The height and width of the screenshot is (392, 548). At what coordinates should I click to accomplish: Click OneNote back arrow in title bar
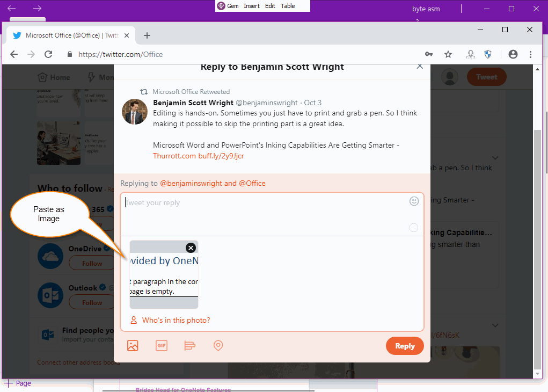11,8
